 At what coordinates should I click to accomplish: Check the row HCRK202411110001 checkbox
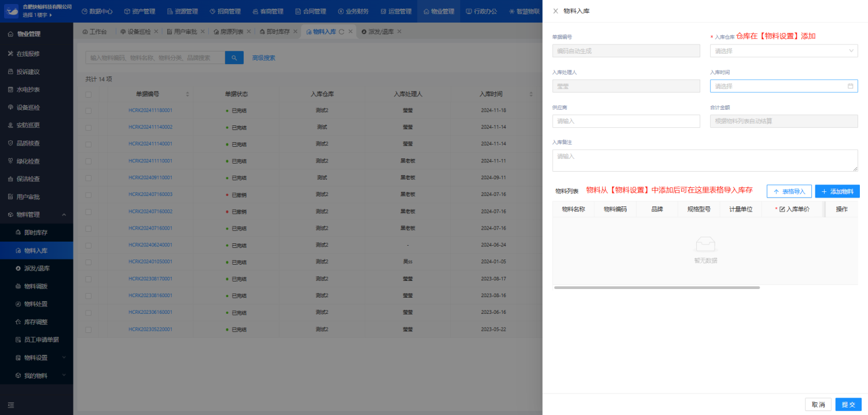[89, 161]
